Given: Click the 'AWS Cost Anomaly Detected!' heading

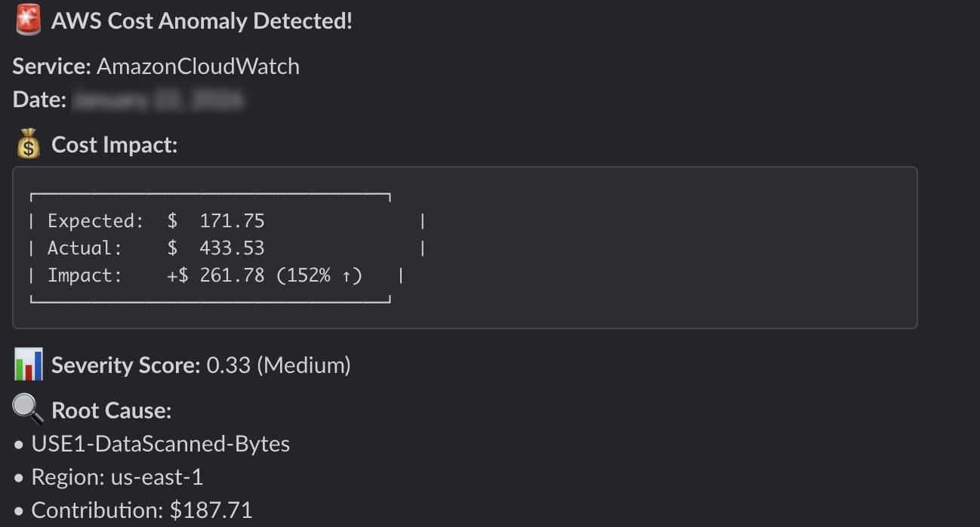Looking at the screenshot, I should (x=202, y=21).
